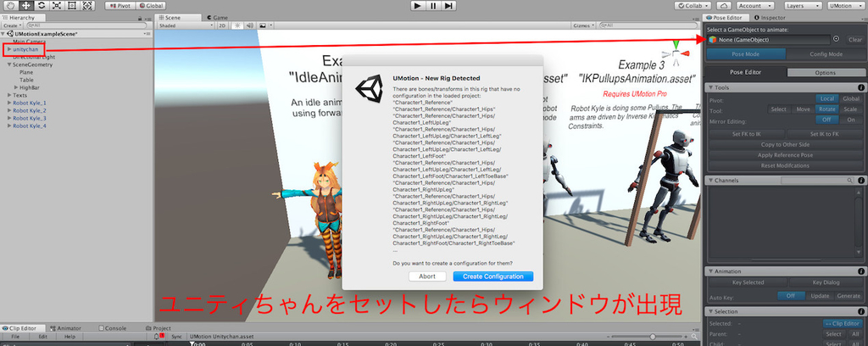Switch to the Project tab
This screenshot has height=346, width=868.
(159, 328)
